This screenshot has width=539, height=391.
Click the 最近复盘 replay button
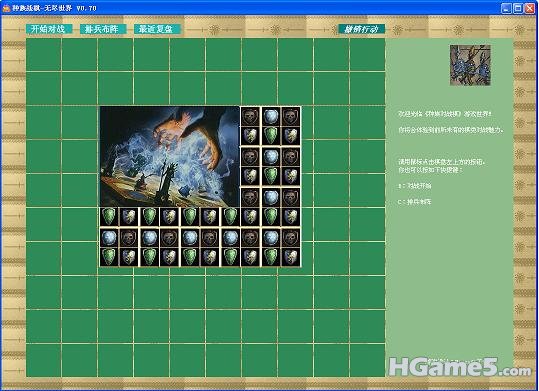coord(157,29)
